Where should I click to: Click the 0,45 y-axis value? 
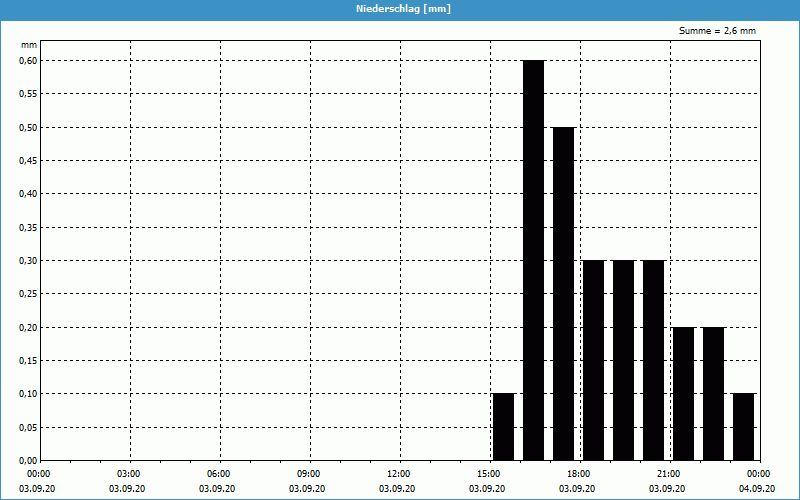(x=28, y=161)
